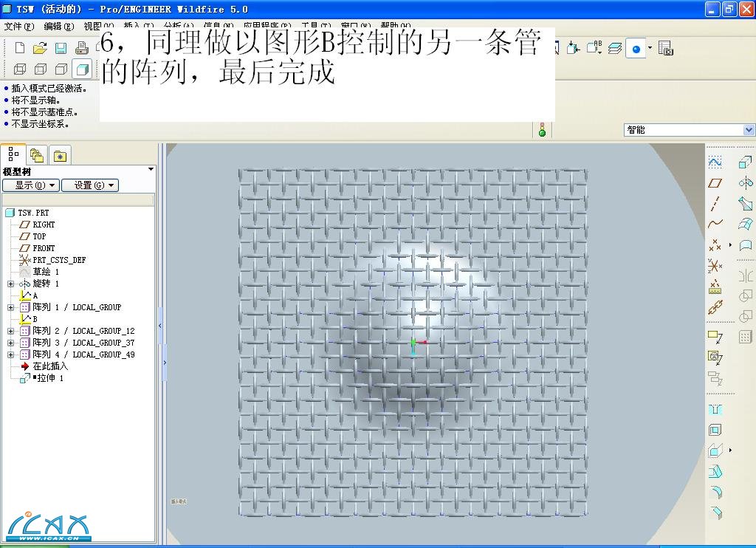Click the chain link reference icon
756x548 pixels.
pos(715,306)
